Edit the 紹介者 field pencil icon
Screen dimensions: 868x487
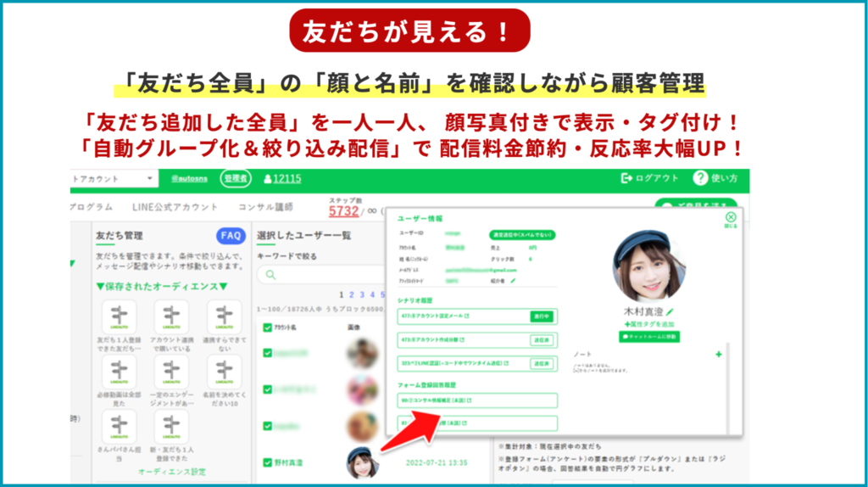point(513,281)
